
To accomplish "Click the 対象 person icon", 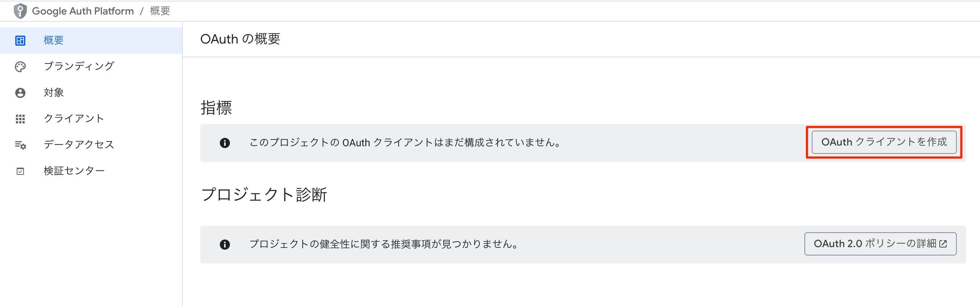I will [20, 93].
